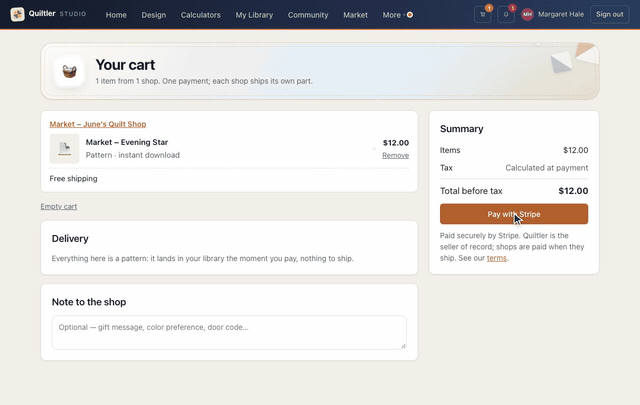Click the Free shipping text
This screenshot has width=640, height=405.
[x=73, y=178]
